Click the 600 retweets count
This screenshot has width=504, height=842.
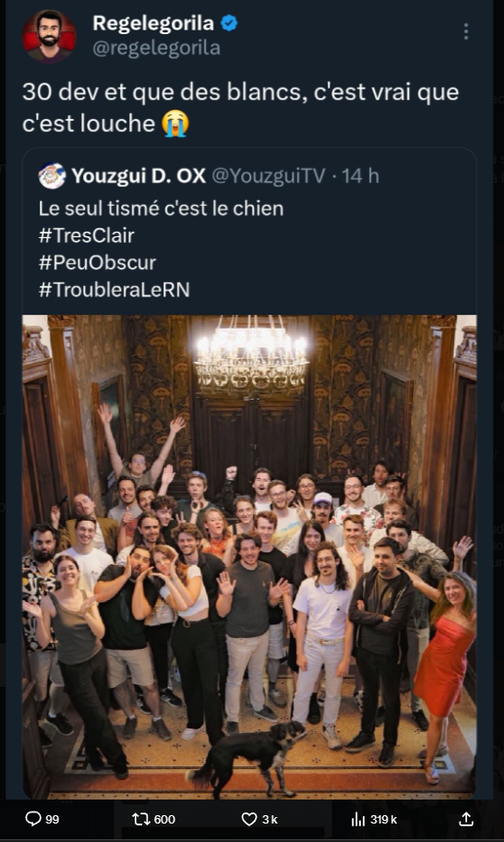164,819
